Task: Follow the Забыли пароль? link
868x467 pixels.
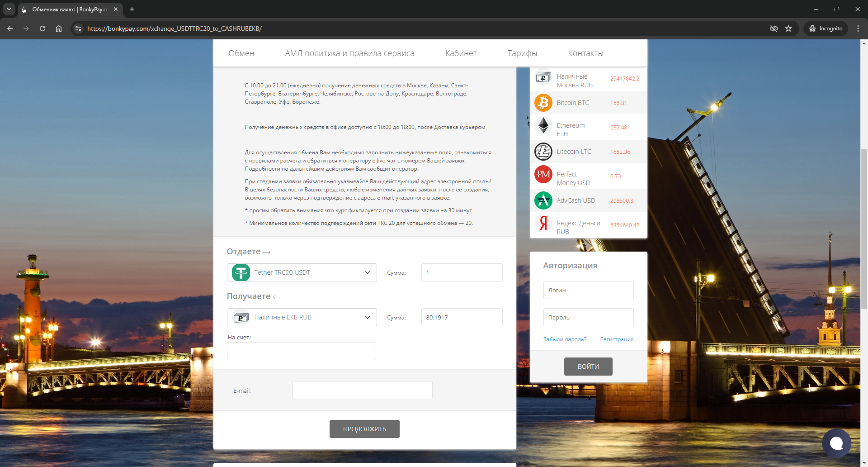Action: click(565, 339)
